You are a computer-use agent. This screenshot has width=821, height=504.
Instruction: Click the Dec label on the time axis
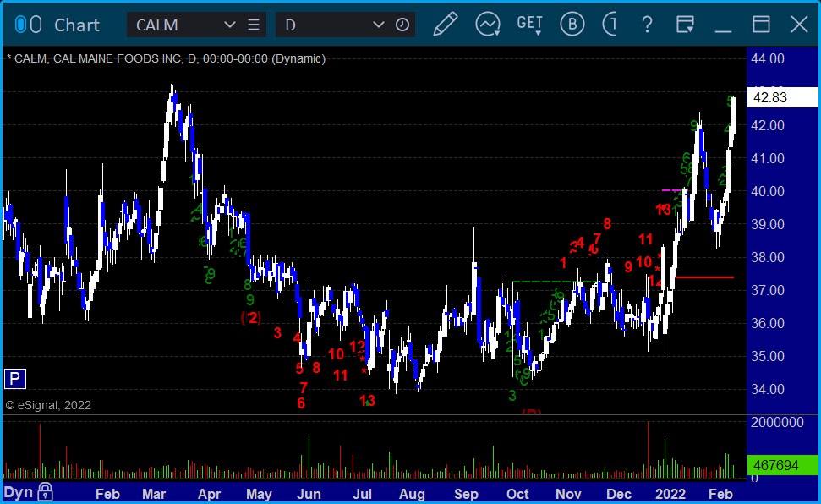point(618,494)
